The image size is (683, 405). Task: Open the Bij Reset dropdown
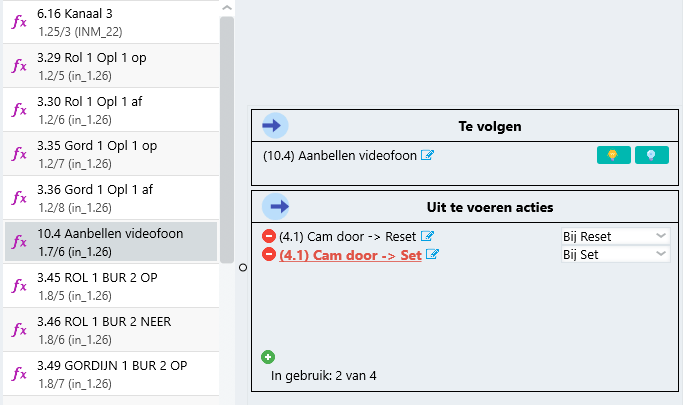[x=615, y=236]
